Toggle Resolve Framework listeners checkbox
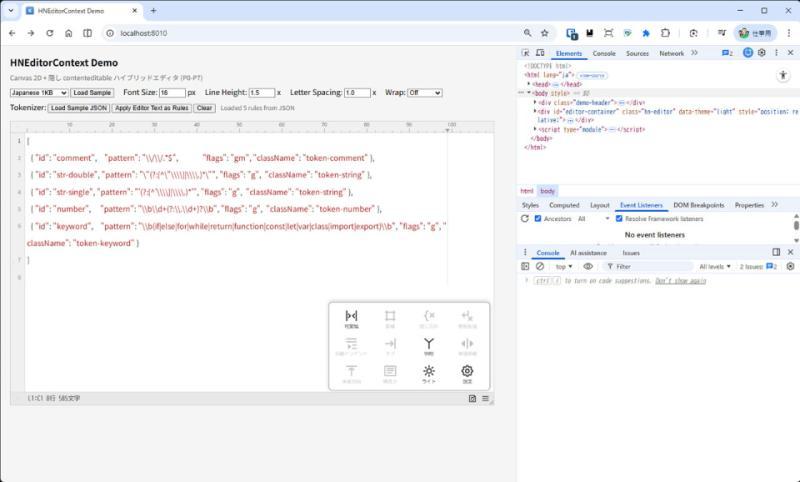Image resolution: width=800 pixels, height=482 pixels. [x=618, y=218]
